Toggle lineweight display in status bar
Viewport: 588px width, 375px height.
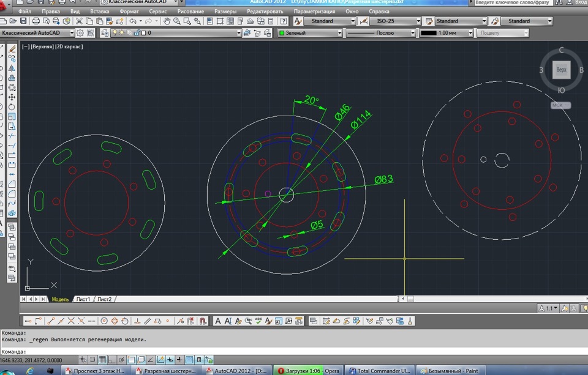pos(179,360)
